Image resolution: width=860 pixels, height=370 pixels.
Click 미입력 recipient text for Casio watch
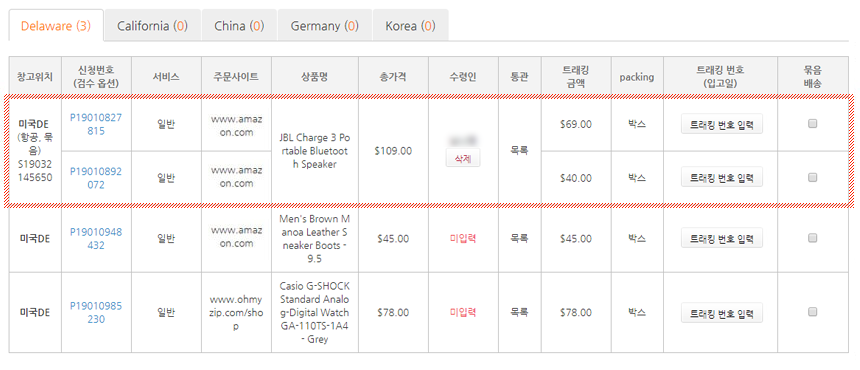click(463, 312)
